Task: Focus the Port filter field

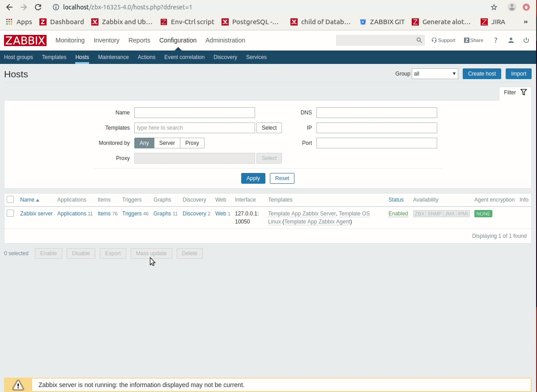Action: (x=377, y=143)
